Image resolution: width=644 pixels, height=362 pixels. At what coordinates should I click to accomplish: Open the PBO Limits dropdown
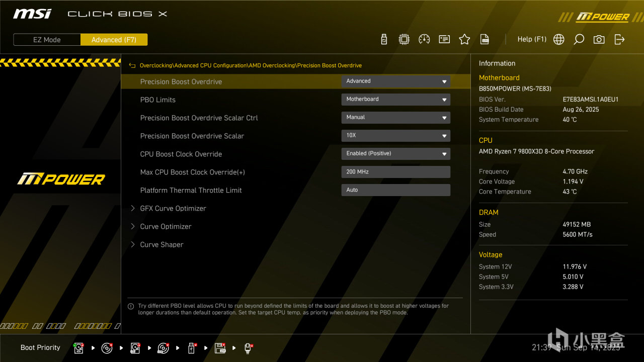396,99
